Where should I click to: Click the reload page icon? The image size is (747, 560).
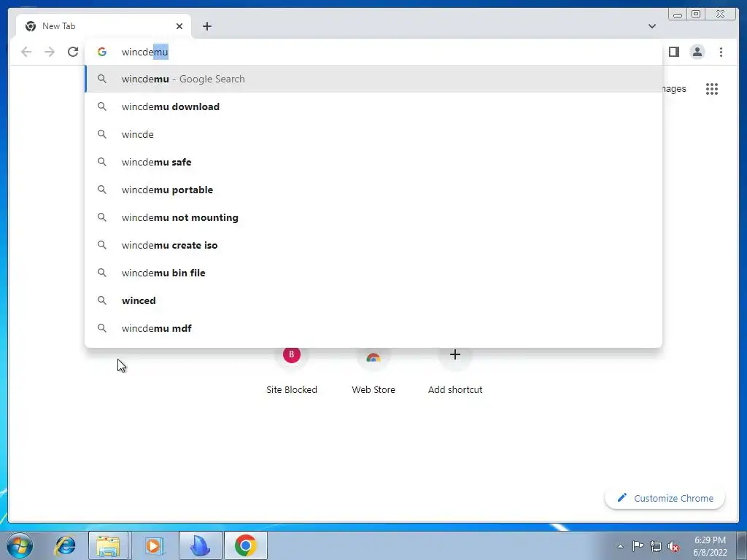[73, 52]
